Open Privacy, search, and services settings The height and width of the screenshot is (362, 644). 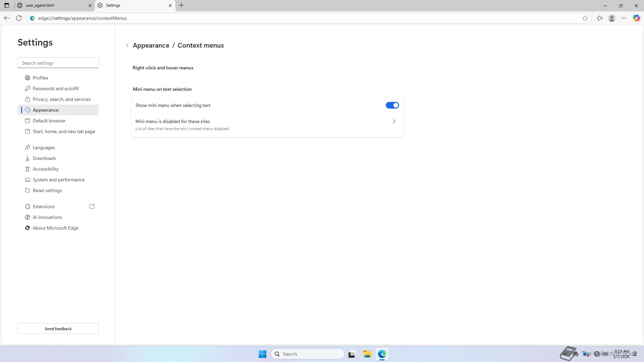[x=62, y=99]
